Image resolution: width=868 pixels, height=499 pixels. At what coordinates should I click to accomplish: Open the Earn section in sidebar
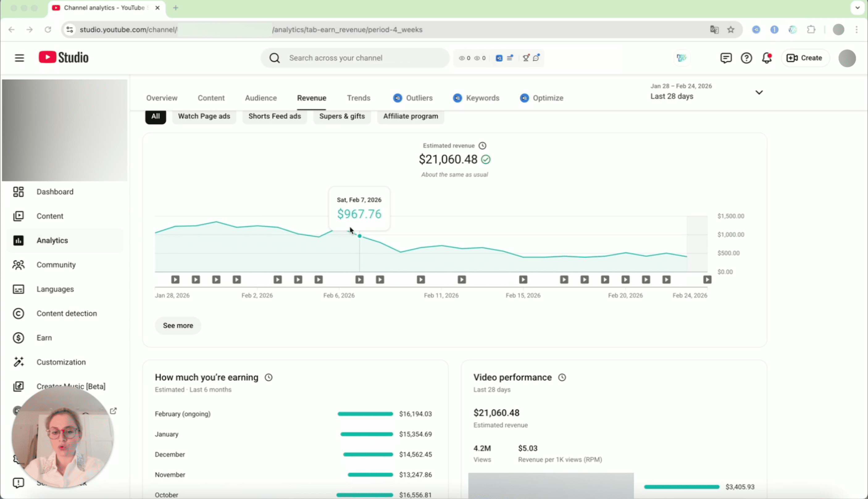click(44, 338)
